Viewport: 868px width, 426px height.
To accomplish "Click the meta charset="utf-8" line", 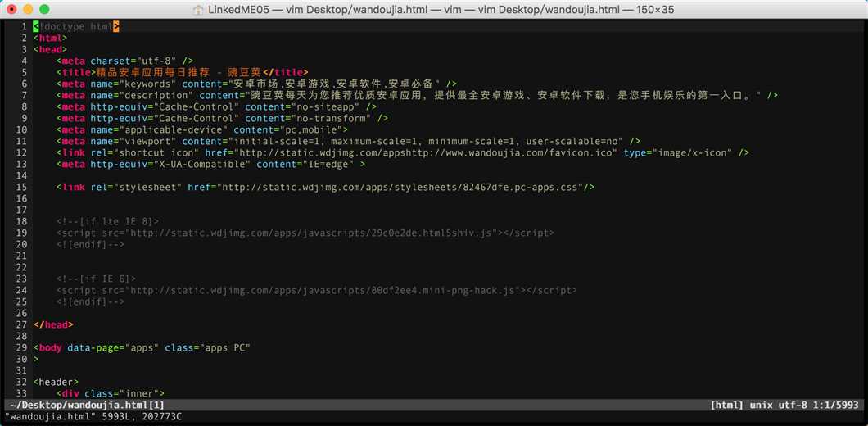I will (x=124, y=61).
